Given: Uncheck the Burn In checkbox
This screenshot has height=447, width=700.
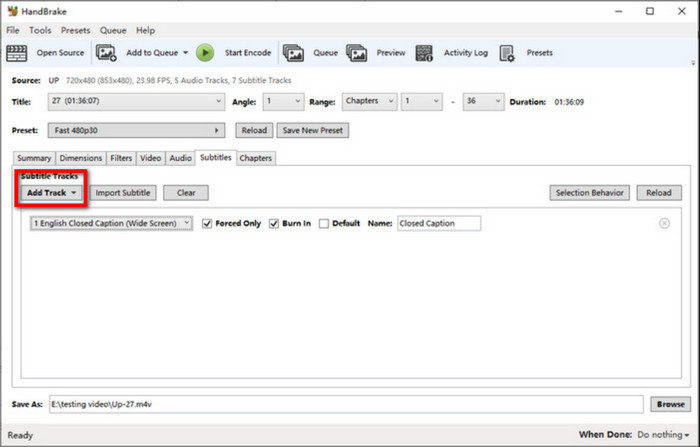Looking at the screenshot, I should point(274,224).
